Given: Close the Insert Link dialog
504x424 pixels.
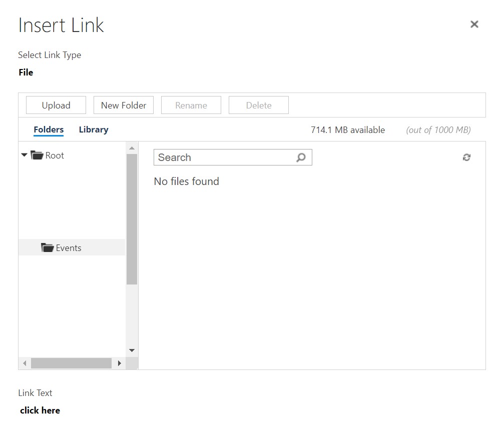Looking at the screenshot, I should 474,24.
